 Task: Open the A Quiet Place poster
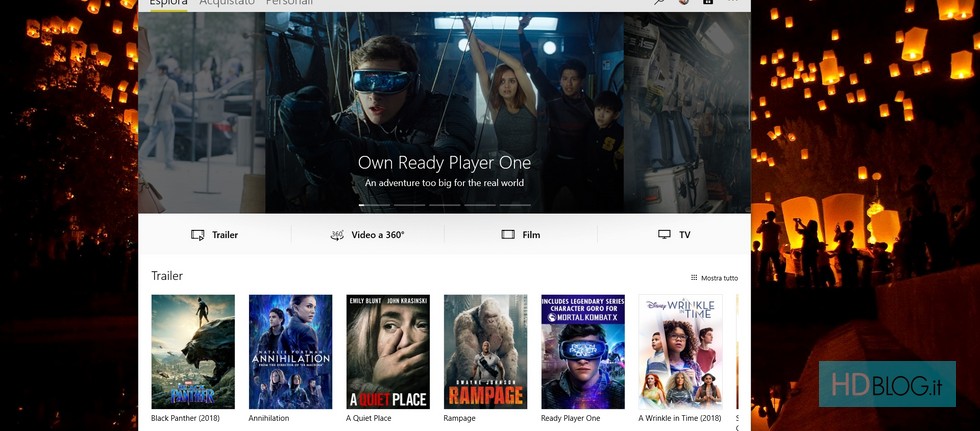click(x=388, y=352)
